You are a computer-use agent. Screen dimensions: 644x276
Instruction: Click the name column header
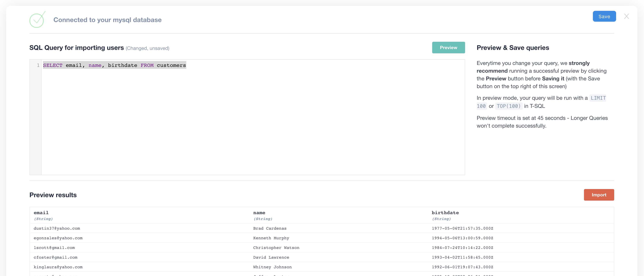click(259, 213)
